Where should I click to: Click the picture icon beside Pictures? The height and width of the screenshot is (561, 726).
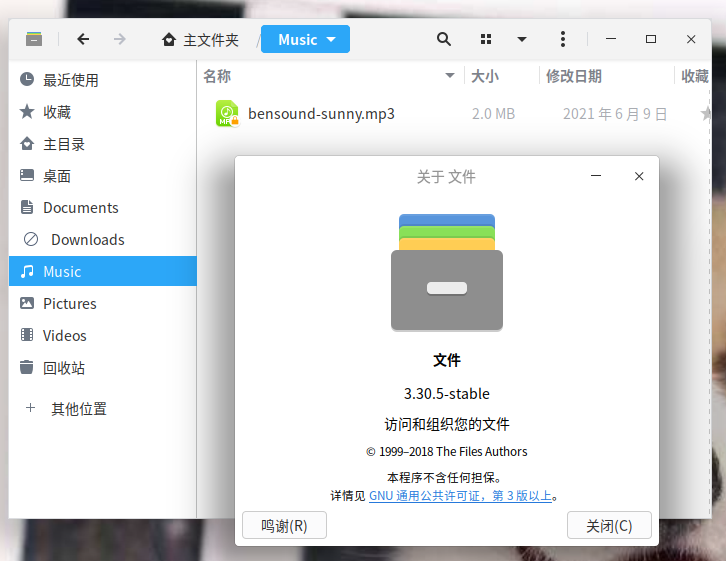pyautogui.click(x=27, y=303)
